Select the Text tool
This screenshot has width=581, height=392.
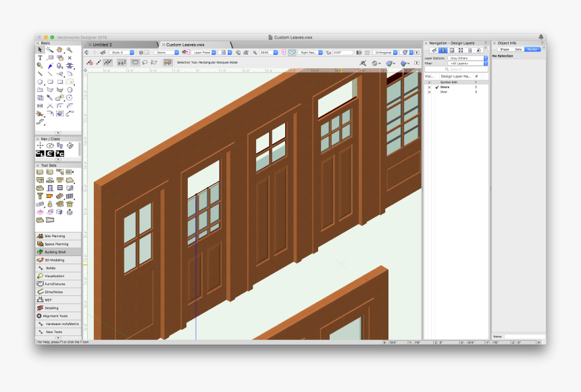39,57
